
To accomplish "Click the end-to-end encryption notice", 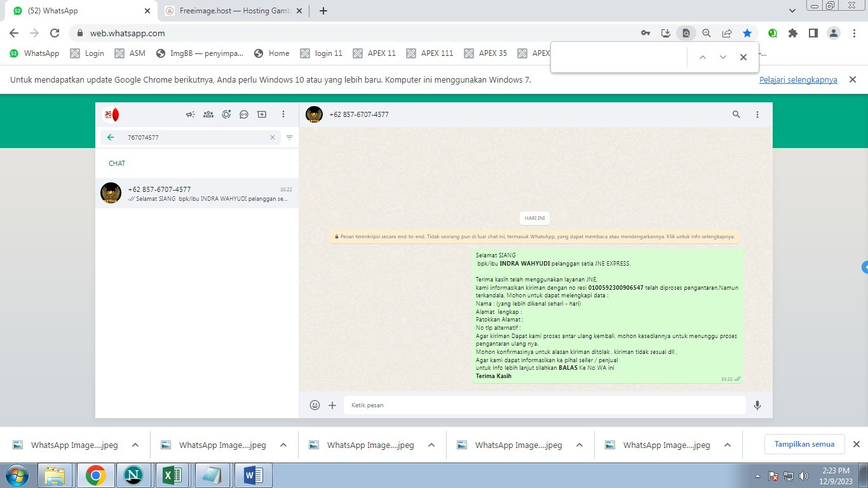I will click(534, 236).
